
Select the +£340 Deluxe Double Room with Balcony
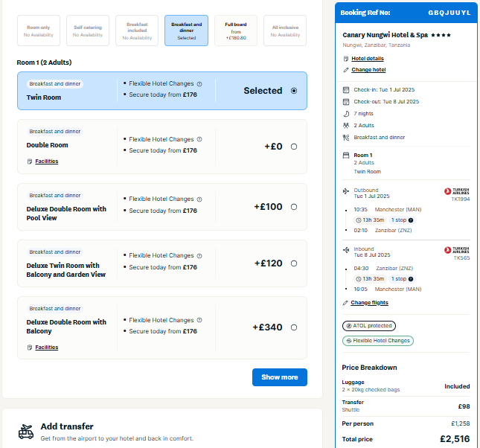[294, 327]
